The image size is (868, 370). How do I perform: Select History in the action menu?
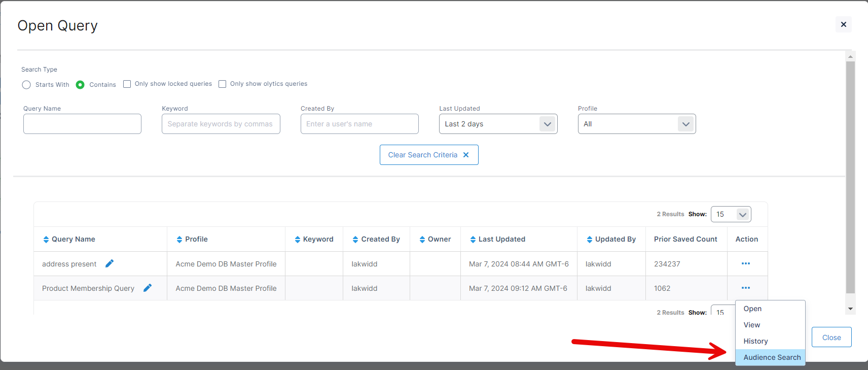(x=755, y=341)
